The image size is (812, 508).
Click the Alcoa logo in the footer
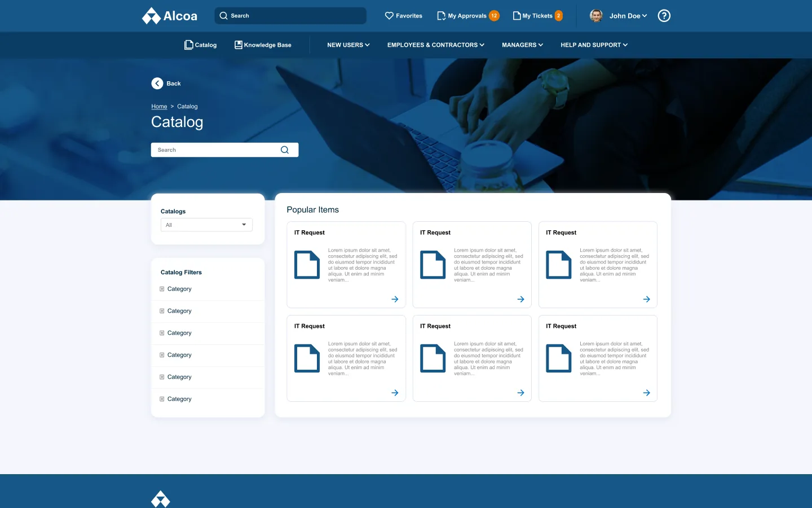[x=161, y=499]
